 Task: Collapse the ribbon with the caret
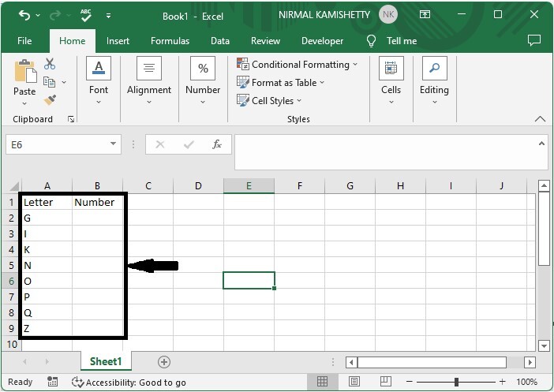click(x=540, y=119)
